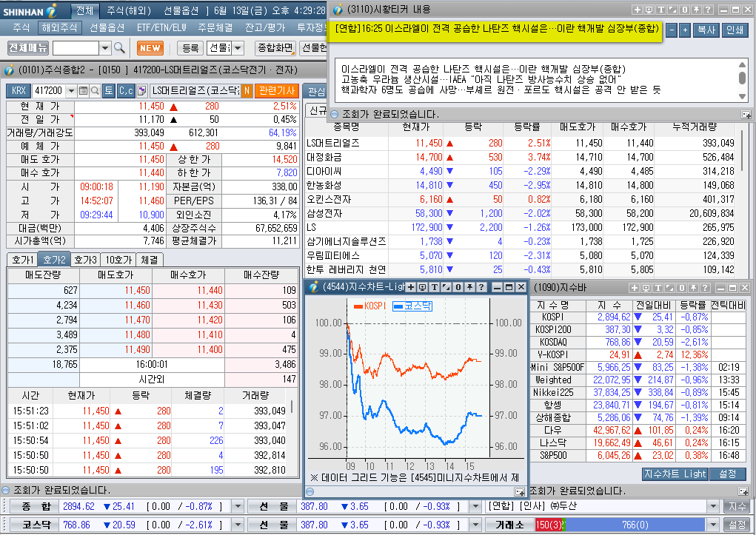
Task: Click the 지수차트 Light button
Action: 675,474
